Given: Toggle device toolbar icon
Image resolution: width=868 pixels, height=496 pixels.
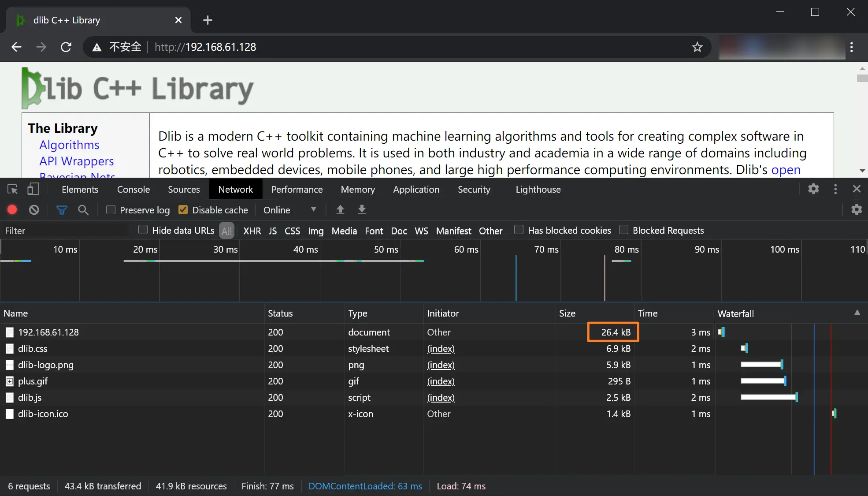Looking at the screenshot, I should [33, 190].
